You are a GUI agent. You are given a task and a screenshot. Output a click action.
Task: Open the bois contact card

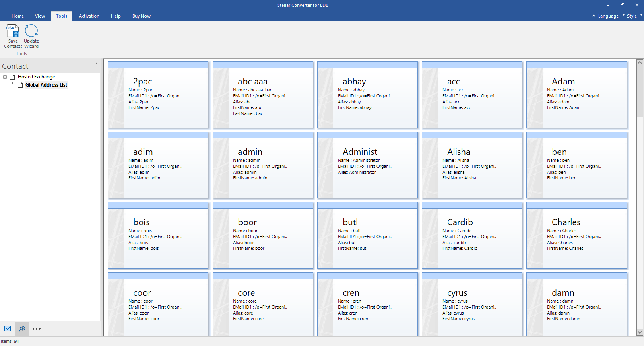point(158,235)
